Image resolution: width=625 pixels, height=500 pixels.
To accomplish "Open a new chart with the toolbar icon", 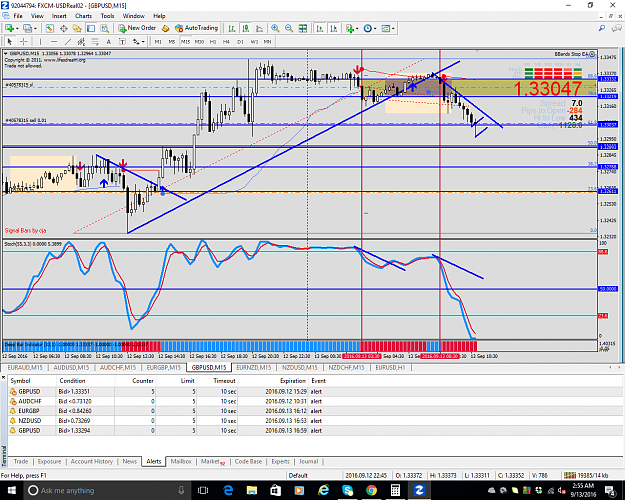I will click(x=9, y=28).
